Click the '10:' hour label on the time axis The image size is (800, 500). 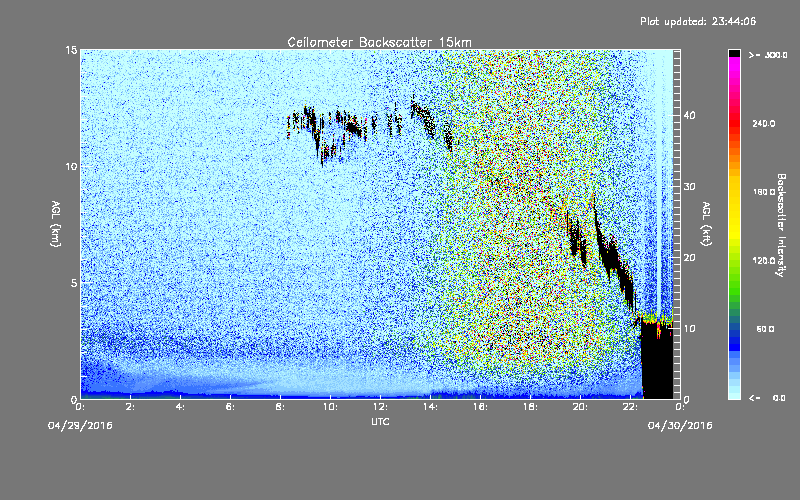pyautogui.click(x=330, y=407)
